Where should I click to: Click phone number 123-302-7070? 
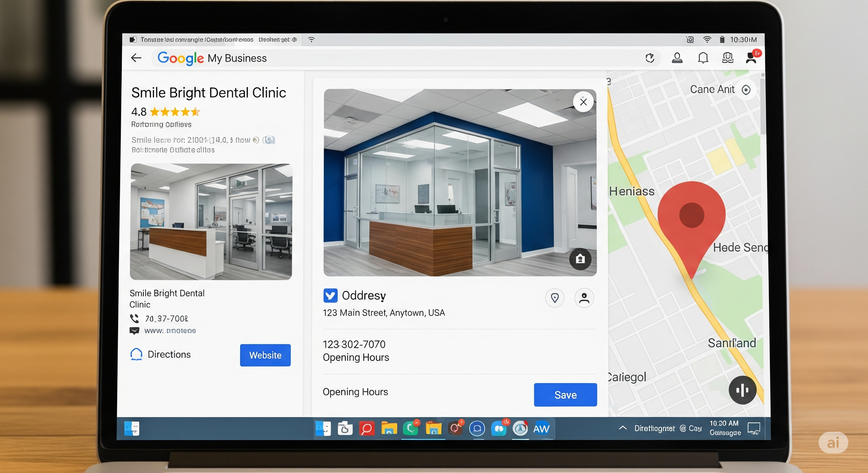(354, 344)
